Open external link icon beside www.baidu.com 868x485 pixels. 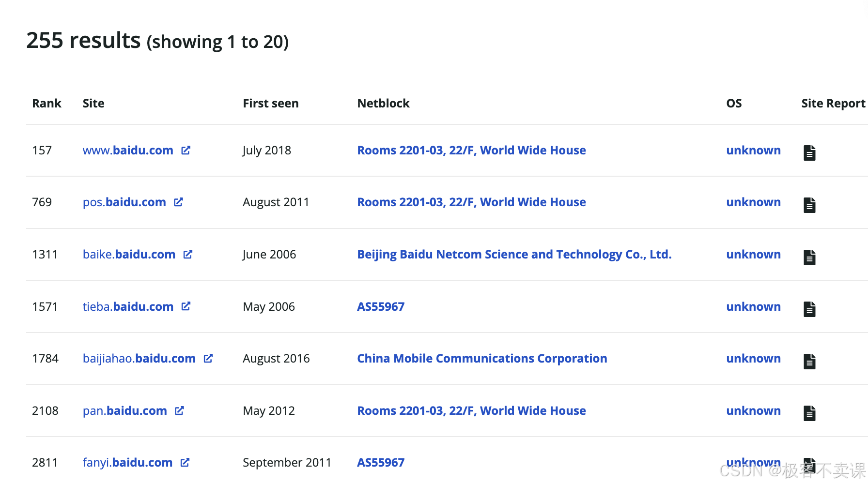tap(186, 151)
